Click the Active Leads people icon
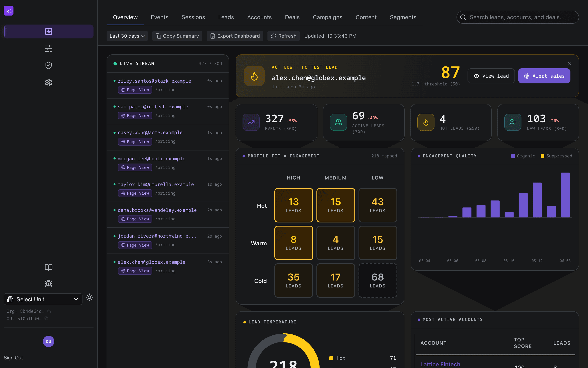588x368 pixels. pos(339,122)
